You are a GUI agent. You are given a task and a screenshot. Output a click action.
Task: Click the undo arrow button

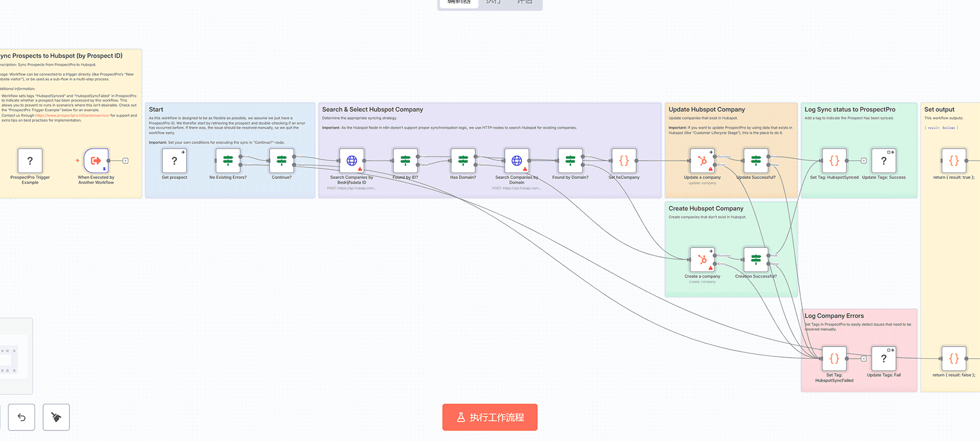click(22, 417)
